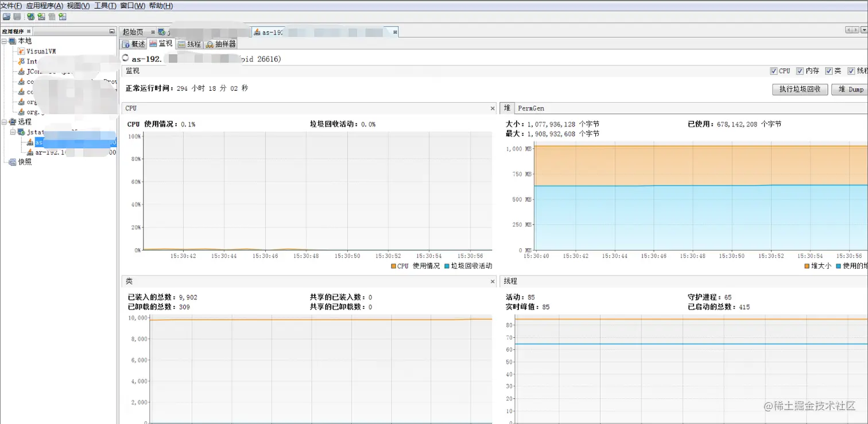
Task: Toggle the 类 chart checkbox
Action: pyautogui.click(x=828, y=71)
